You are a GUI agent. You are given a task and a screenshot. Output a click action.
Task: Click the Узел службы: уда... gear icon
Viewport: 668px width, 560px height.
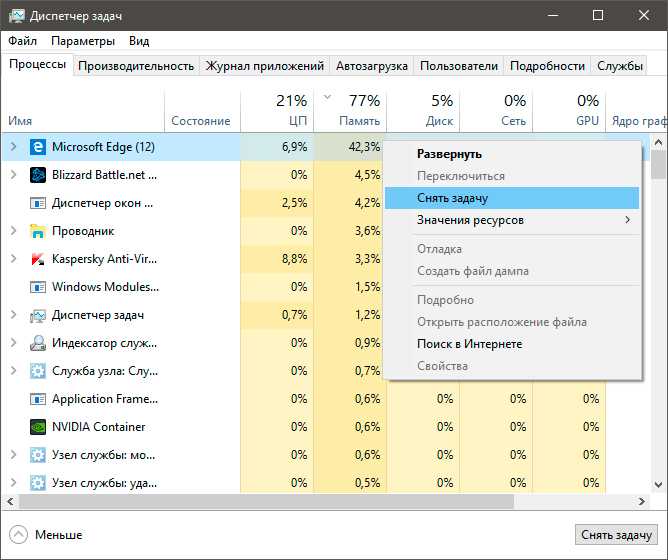(x=38, y=483)
